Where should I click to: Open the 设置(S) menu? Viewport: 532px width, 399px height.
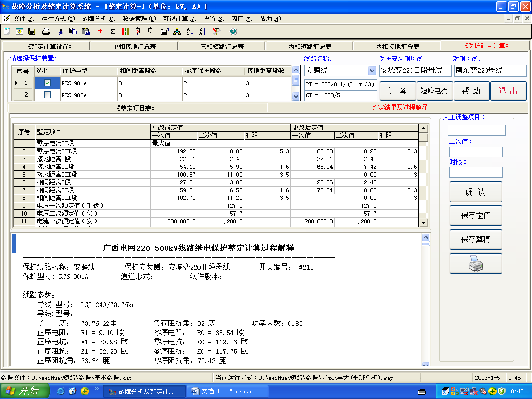pyautogui.click(x=214, y=19)
